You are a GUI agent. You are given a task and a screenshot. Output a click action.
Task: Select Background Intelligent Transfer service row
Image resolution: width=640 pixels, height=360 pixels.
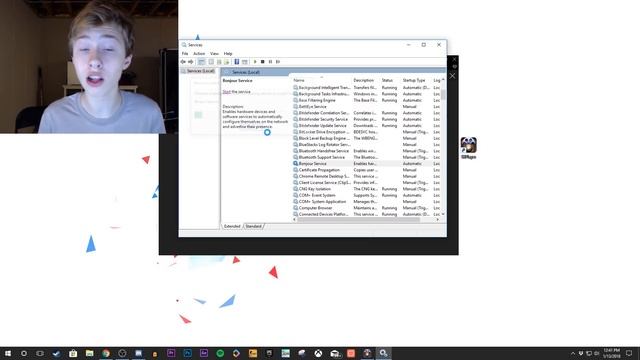(367, 88)
